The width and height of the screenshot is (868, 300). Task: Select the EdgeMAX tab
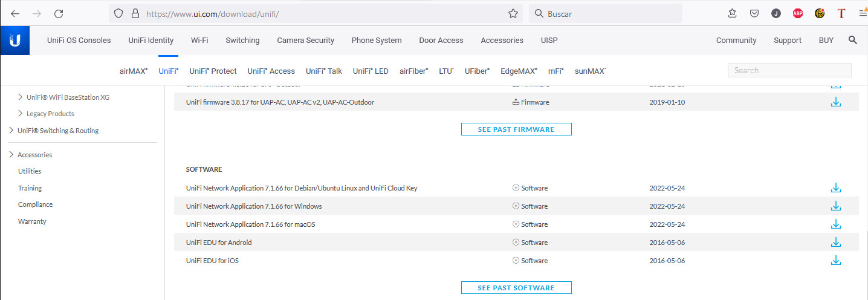[519, 71]
